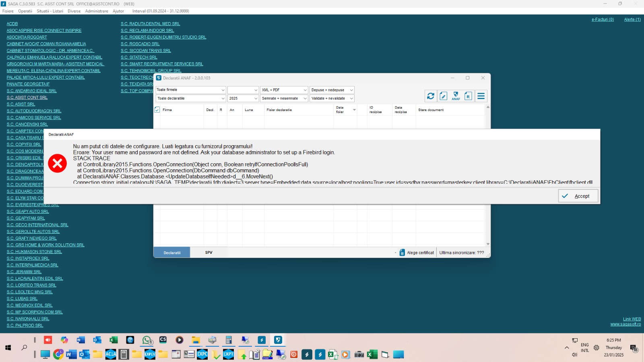Image resolution: width=644 pixels, height=362 pixels.
Task: Switch to the SPV tab
Action: tap(208, 253)
